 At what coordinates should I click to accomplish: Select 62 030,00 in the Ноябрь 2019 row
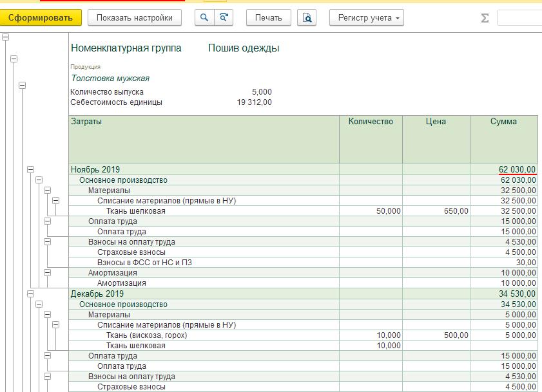click(517, 169)
